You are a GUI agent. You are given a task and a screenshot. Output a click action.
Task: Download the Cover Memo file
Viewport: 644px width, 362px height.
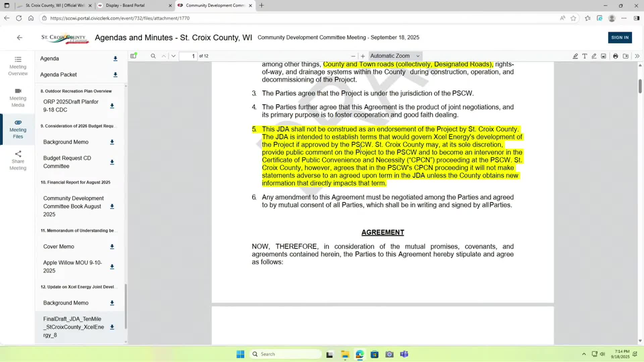pos(112,247)
